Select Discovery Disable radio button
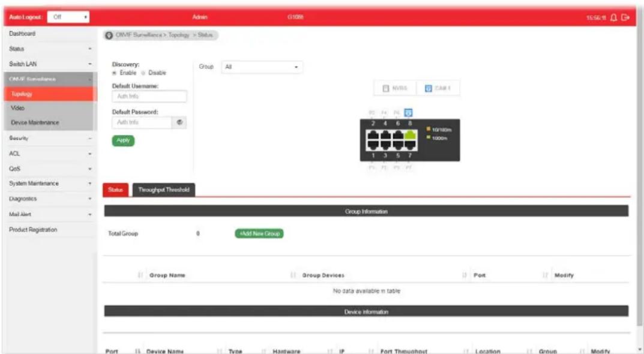The image size is (644, 354). 143,73
